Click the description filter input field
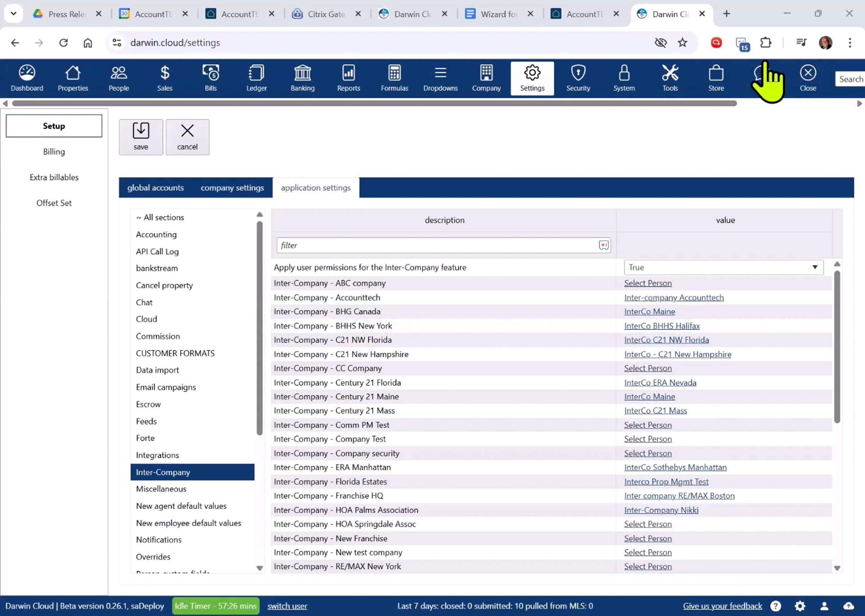Viewport: 865px width, 616px height. [444, 245]
